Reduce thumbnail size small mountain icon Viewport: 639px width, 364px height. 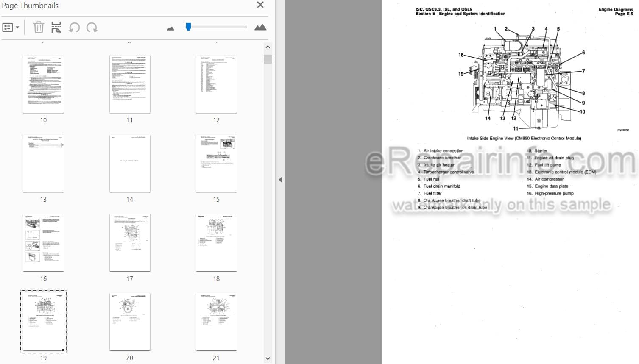point(170,28)
